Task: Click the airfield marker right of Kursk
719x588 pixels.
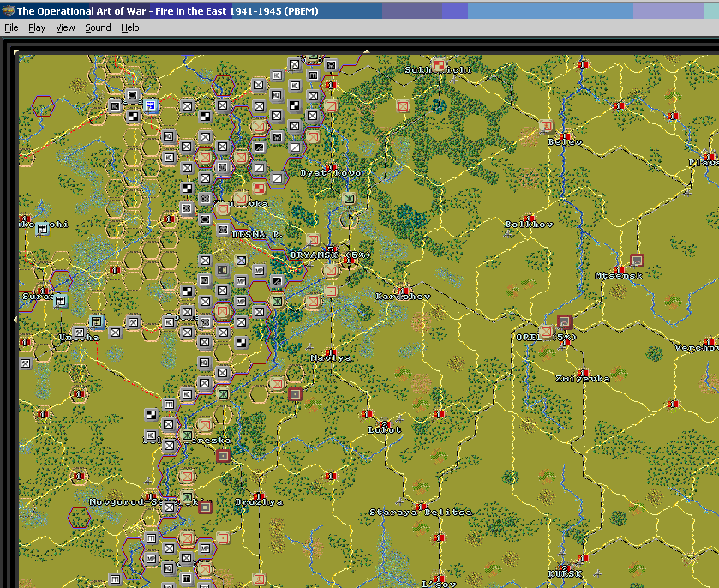Action: [x=597, y=573]
